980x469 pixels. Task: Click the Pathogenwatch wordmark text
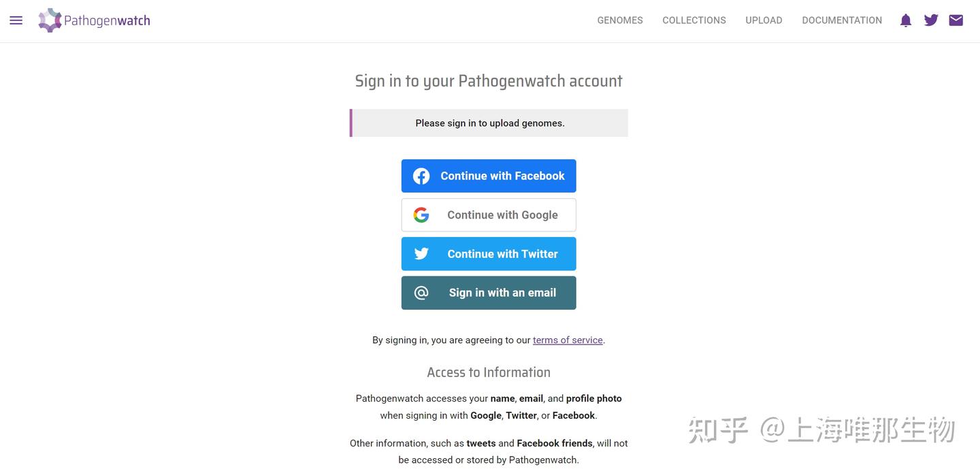[107, 20]
